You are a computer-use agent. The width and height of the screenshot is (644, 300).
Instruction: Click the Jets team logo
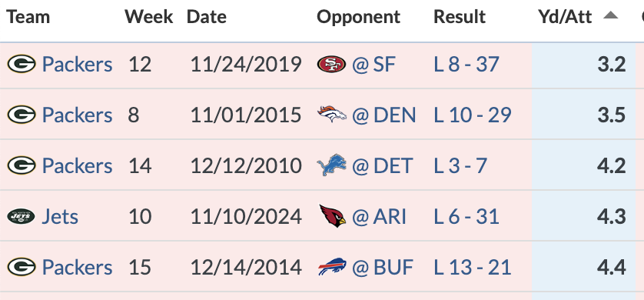click(x=21, y=216)
